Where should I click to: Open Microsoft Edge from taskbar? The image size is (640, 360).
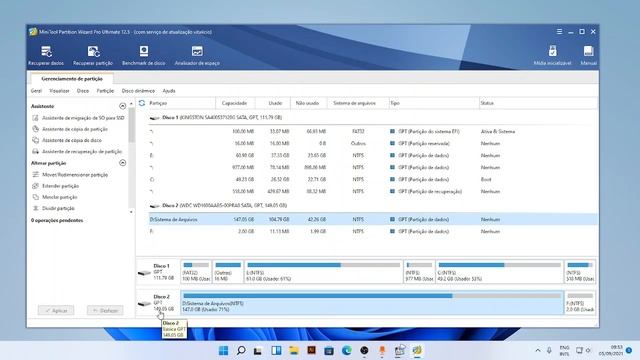coord(347,350)
